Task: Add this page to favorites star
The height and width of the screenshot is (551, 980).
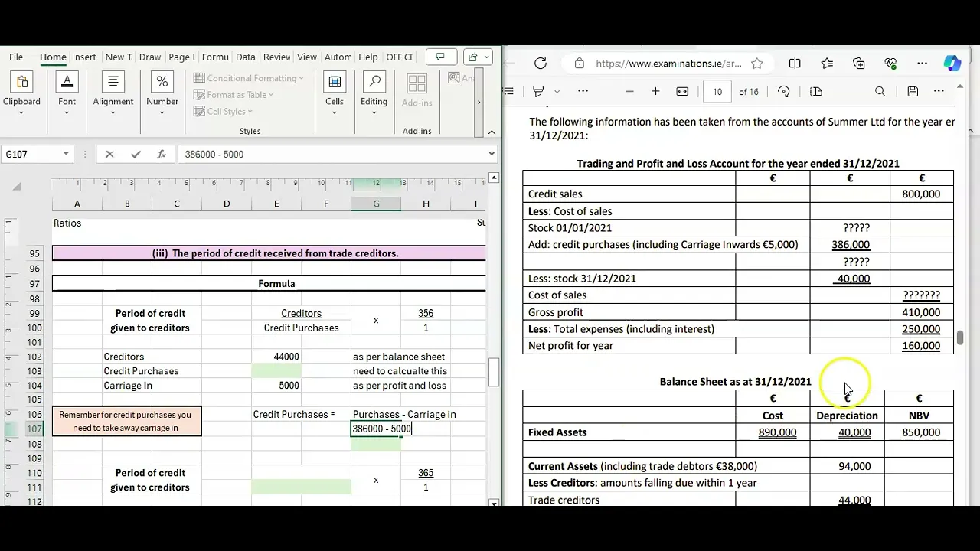Action: click(757, 64)
